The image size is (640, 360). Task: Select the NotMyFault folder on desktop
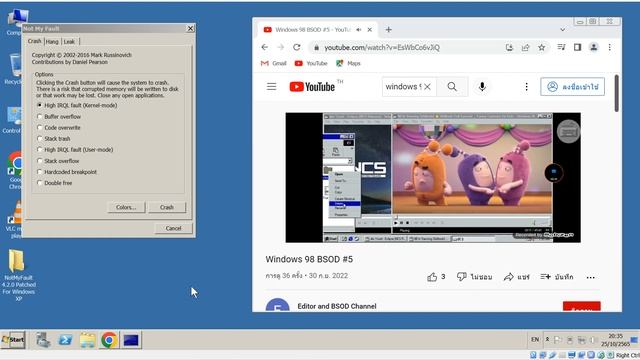pos(18,276)
